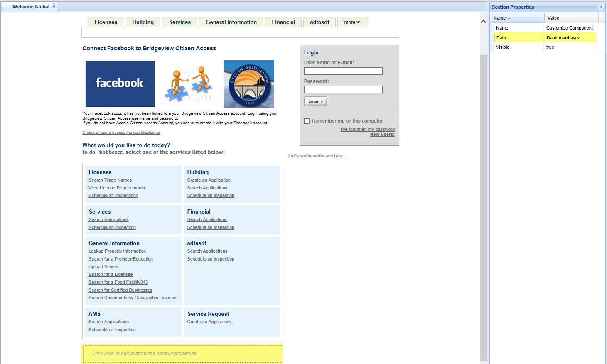Screen dimensions: 607x364
Task: Expand the more tabs dropdown
Action: coord(352,22)
